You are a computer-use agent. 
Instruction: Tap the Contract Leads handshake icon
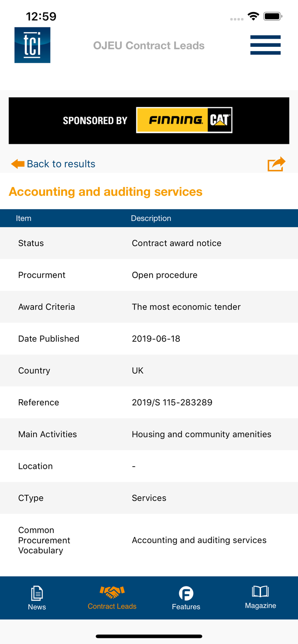pos(112,592)
